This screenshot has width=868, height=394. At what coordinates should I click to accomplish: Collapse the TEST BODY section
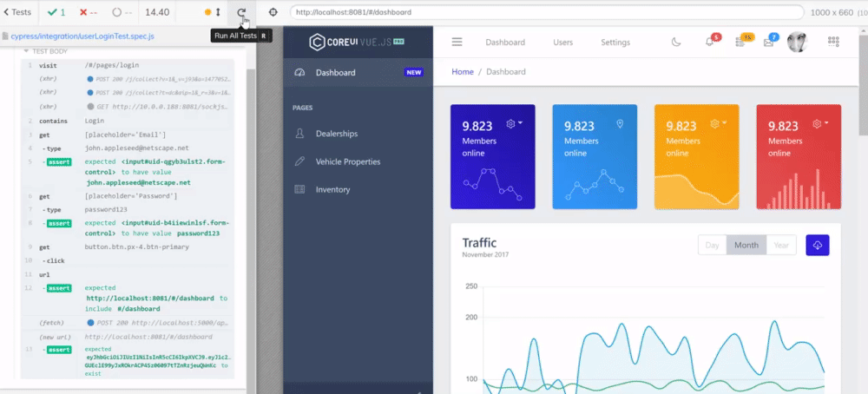pos(45,51)
